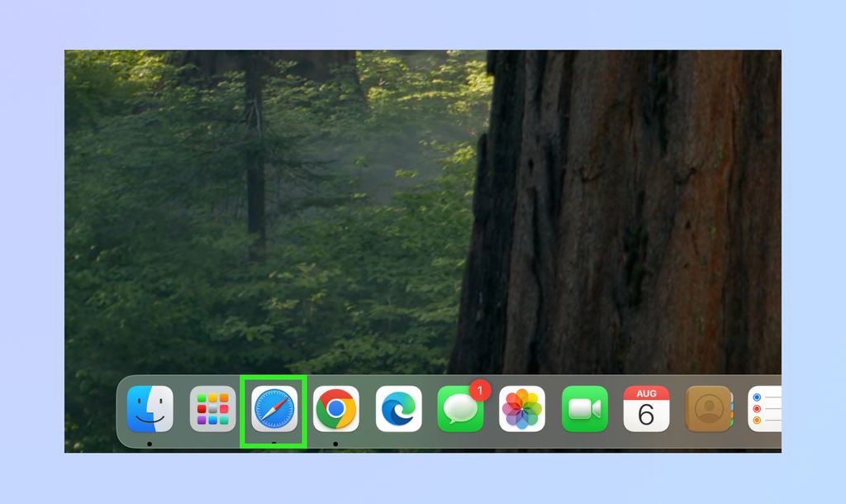
Task: Click the redwood tree trunk on the wallpaper
Action: point(661,207)
